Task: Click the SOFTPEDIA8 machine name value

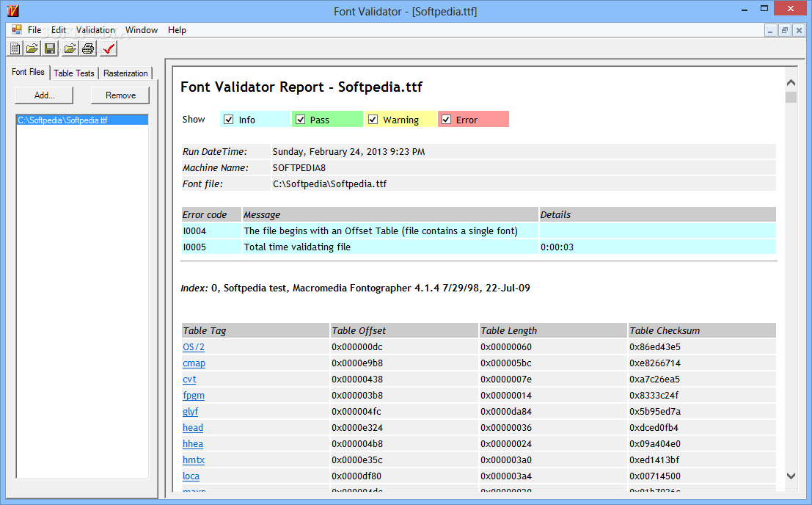Action: (x=299, y=168)
